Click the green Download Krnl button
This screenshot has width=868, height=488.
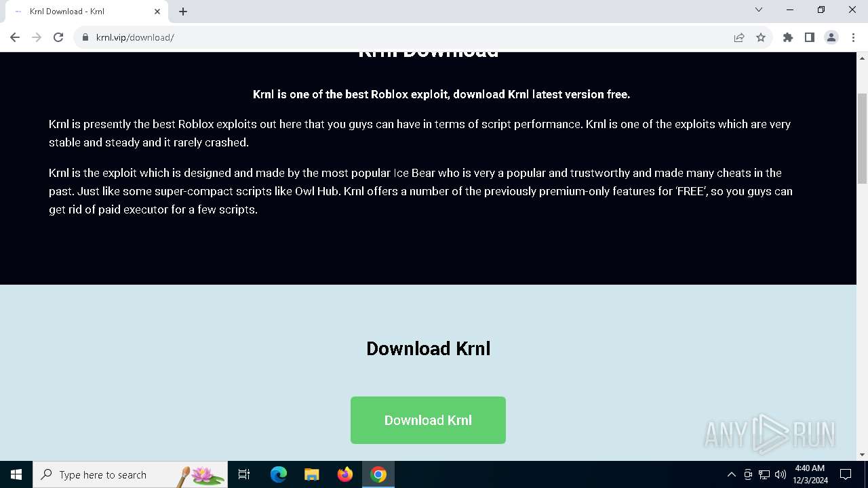(428, 420)
